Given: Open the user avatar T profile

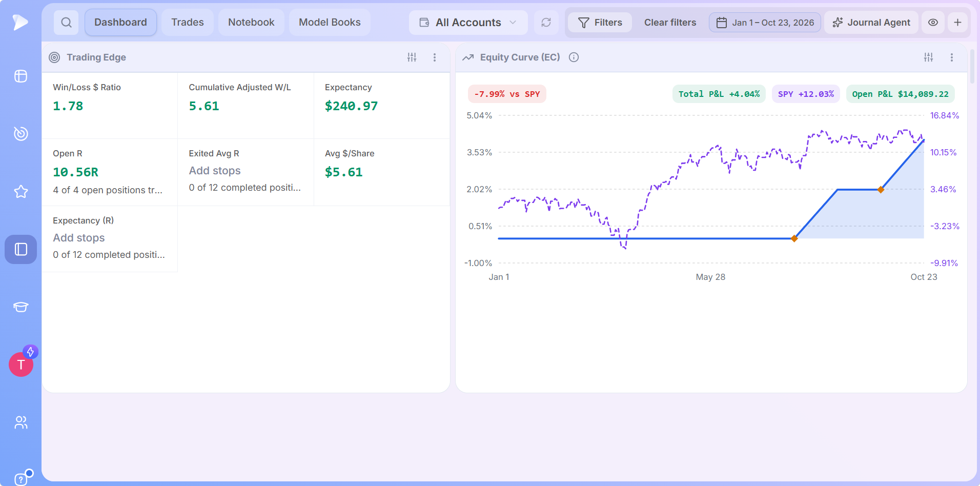Looking at the screenshot, I should click(x=21, y=364).
